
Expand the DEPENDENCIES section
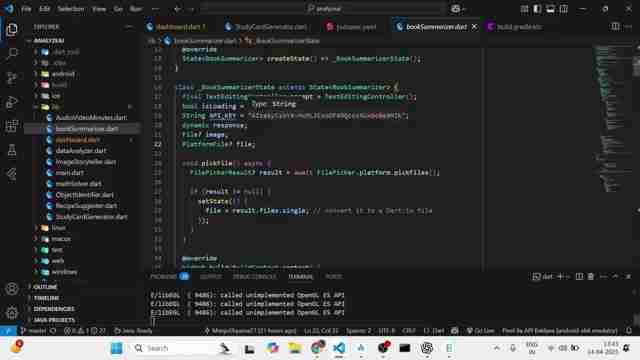(53, 309)
